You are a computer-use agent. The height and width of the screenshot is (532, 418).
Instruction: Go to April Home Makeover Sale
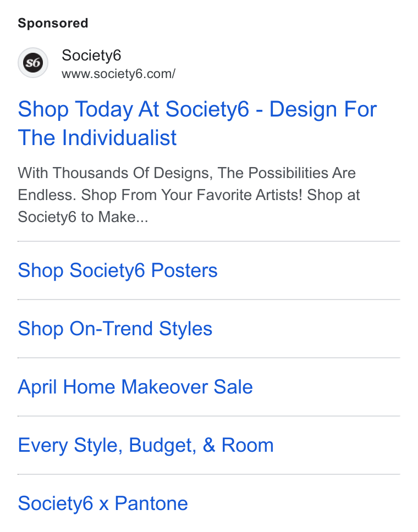pyautogui.click(x=135, y=387)
